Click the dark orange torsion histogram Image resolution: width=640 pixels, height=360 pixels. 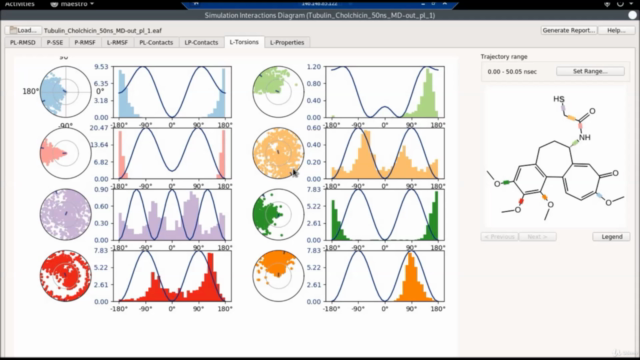click(385, 276)
